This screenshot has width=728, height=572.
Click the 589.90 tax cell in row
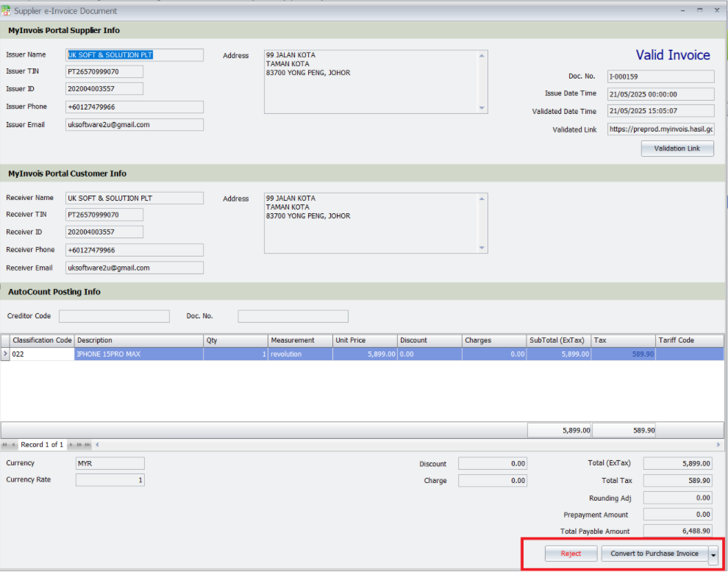click(623, 354)
